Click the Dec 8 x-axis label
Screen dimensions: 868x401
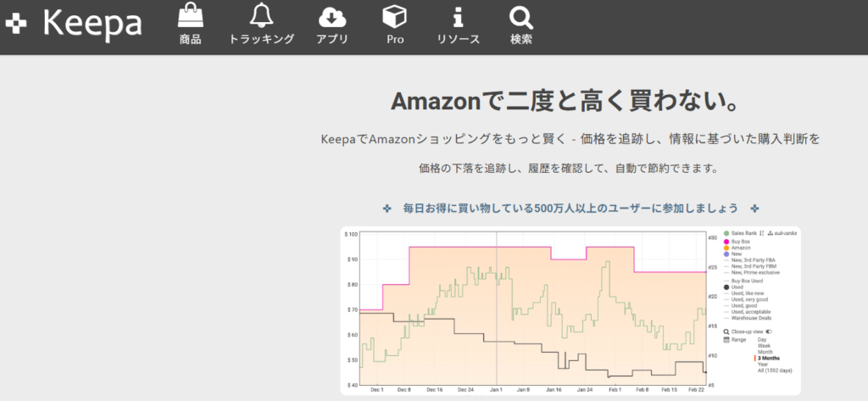coord(405,390)
